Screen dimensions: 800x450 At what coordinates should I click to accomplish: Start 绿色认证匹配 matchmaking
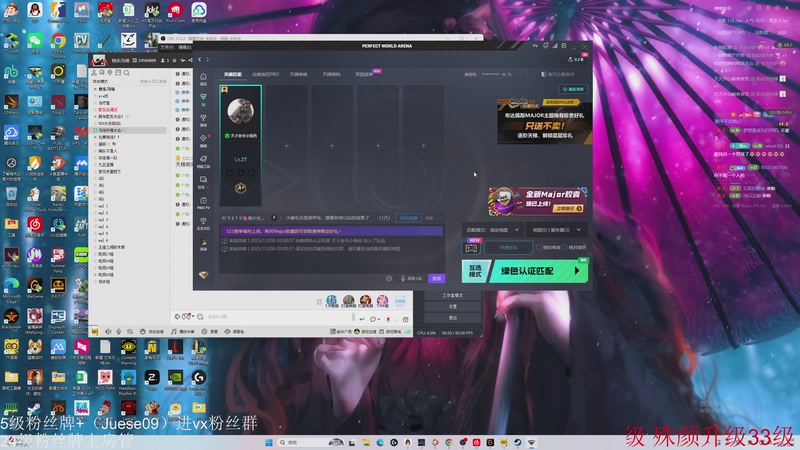pyautogui.click(x=539, y=271)
